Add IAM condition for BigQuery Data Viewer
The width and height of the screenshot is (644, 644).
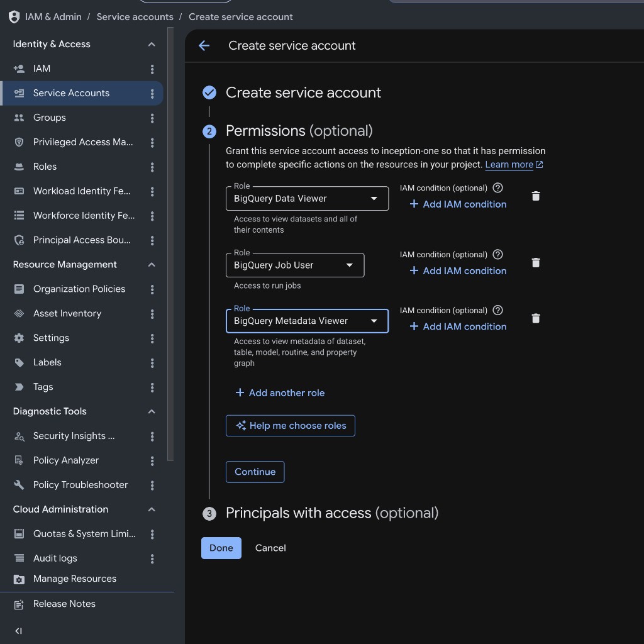tap(458, 204)
